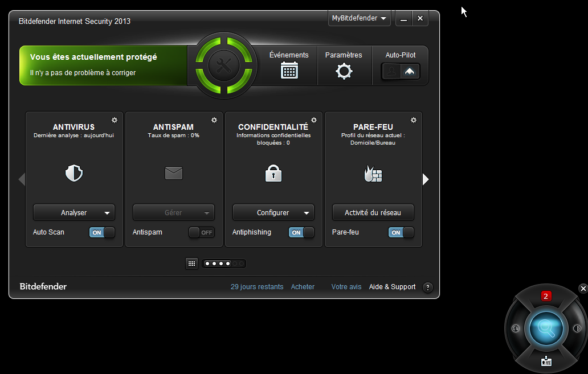Show next modules with the right arrow
This screenshot has width=588, height=374.
[x=426, y=179]
